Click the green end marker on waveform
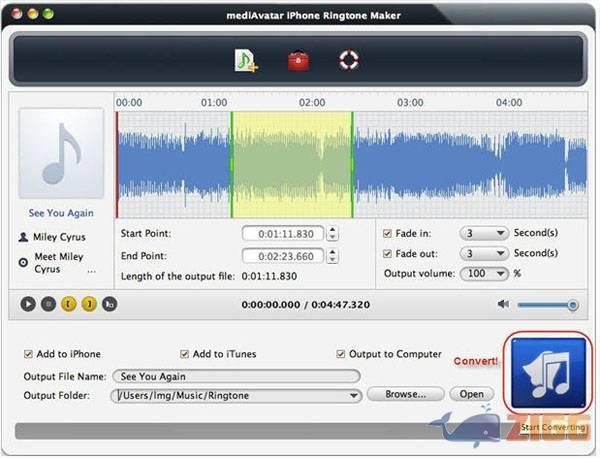The height and width of the screenshot is (458, 600). pos(352,165)
